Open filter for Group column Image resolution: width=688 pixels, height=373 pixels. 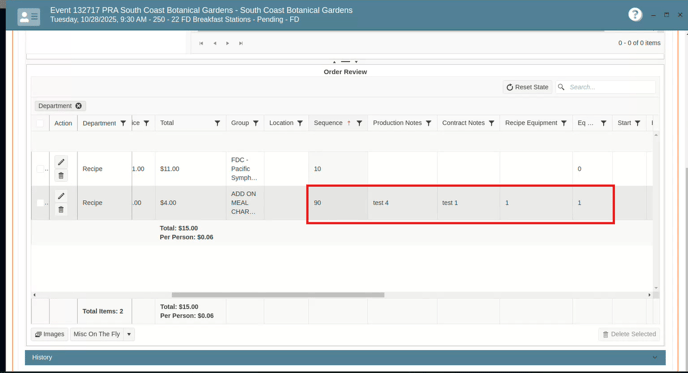coord(256,123)
